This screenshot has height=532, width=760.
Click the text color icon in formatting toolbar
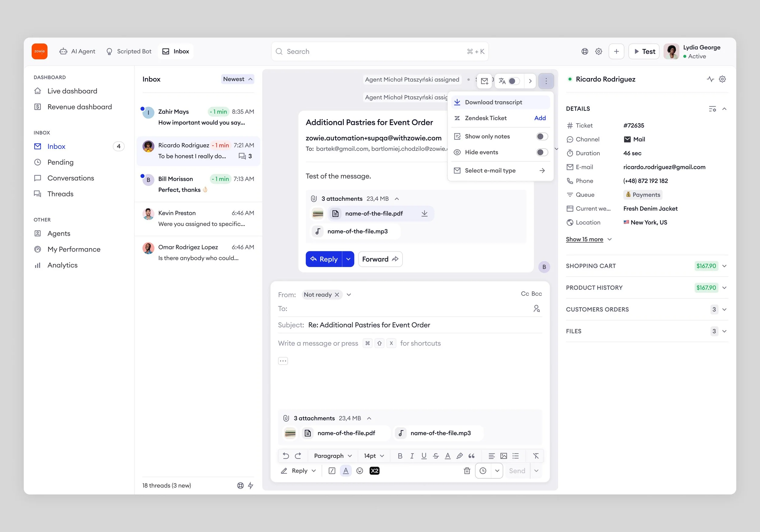coord(447,456)
